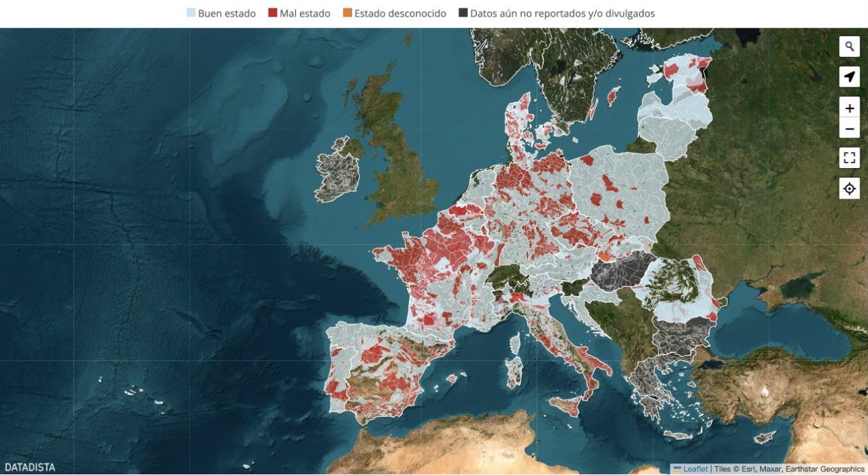The width and height of the screenshot is (868, 475).
Task: Click the red Mal estado swatch
Action: pyautogui.click(x=273, y=13)
